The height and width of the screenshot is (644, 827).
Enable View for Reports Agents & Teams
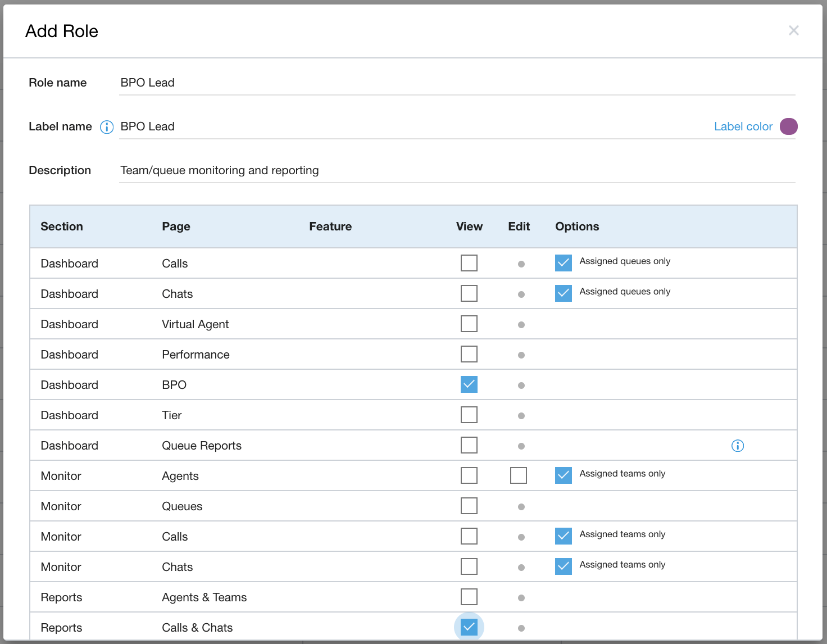(469, 597)
